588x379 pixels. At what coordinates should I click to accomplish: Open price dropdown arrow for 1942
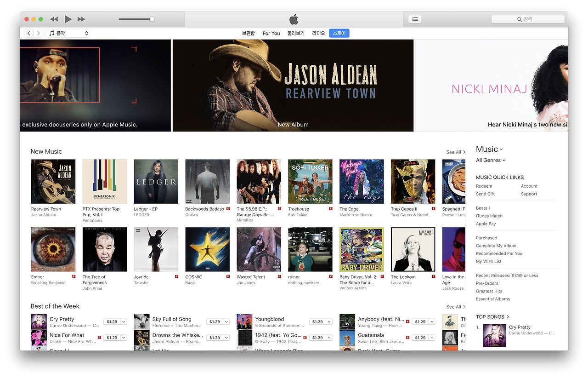329,338
